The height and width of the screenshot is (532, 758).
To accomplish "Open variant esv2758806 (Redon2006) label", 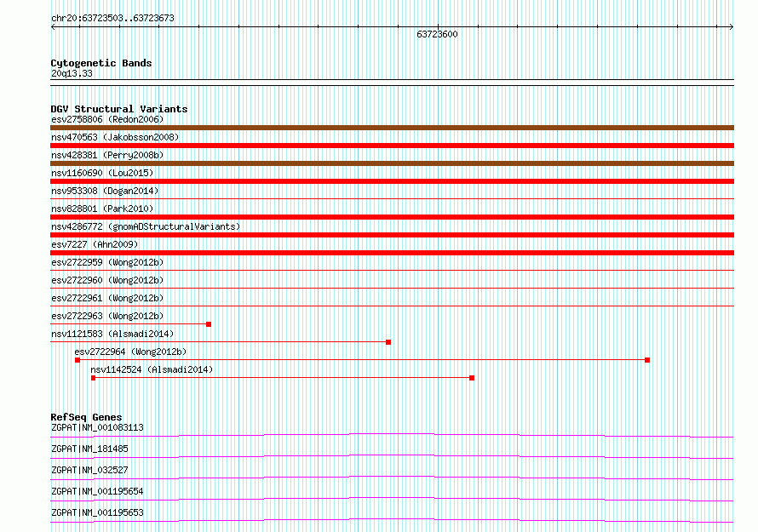I will point(107,119).
